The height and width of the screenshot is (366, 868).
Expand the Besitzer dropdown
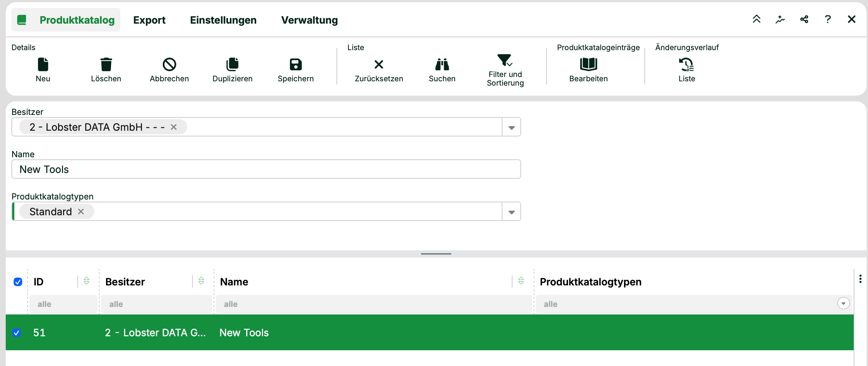pyautogui.click(x=511, y=127)
